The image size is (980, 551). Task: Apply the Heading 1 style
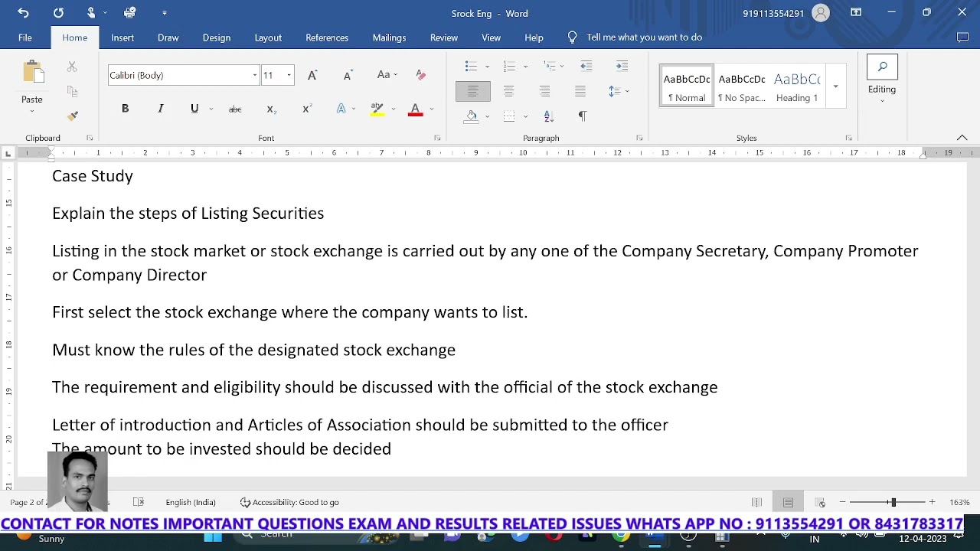797,86
